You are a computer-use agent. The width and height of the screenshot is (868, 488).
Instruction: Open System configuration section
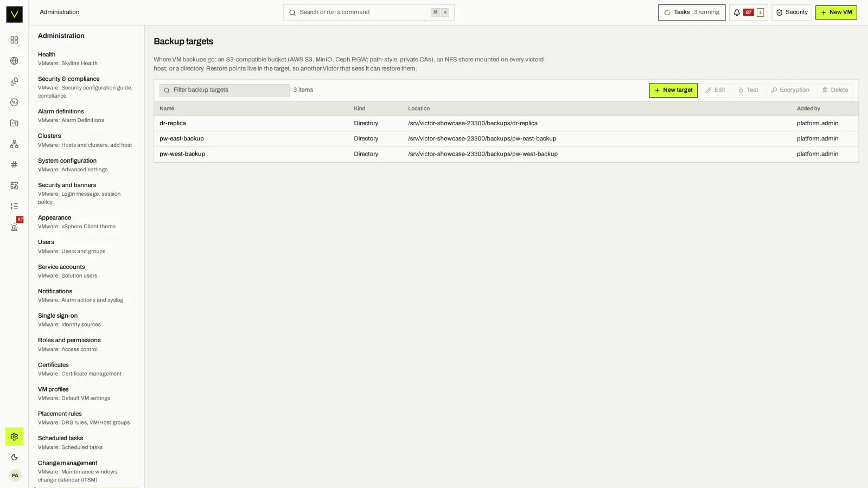click(x=86, y=165)
